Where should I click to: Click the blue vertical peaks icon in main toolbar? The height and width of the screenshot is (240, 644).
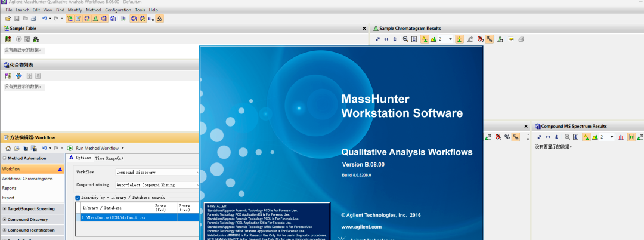pyautogui.click(x=123, y=19)
